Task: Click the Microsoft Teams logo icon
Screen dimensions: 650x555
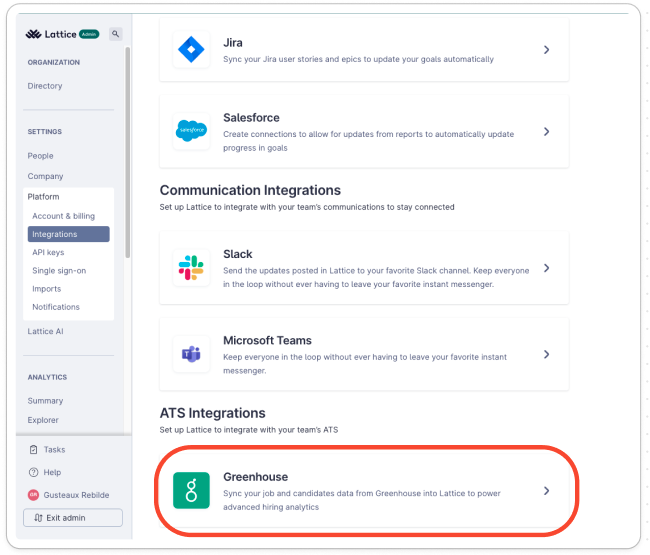Action: pos(191,354)
